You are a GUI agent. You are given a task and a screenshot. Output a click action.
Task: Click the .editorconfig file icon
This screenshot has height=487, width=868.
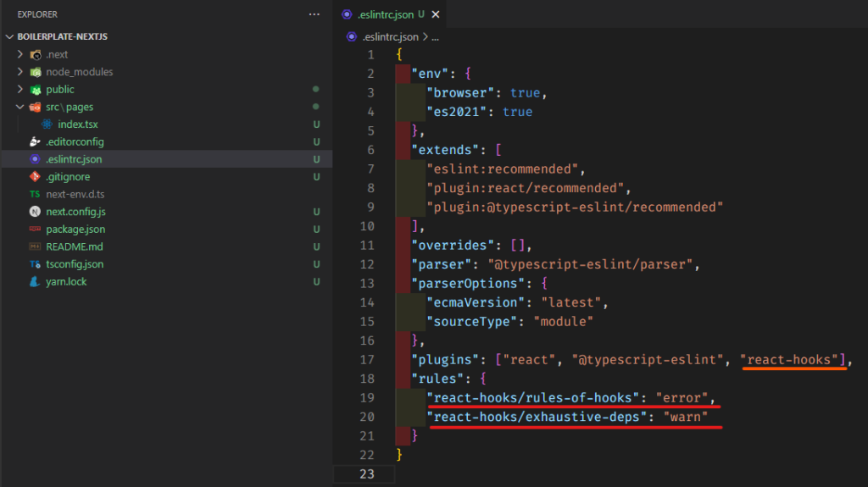pyautogui.click(x=35, y=141)
